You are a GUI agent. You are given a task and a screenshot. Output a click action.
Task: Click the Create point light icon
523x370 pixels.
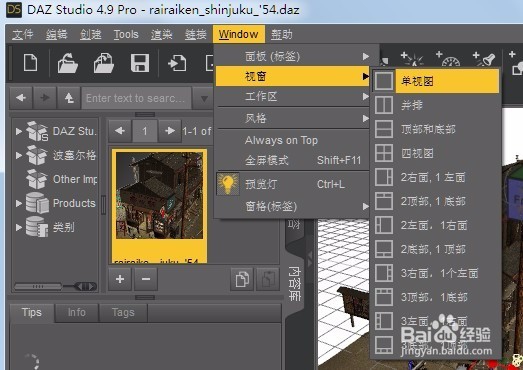[412, 59]
